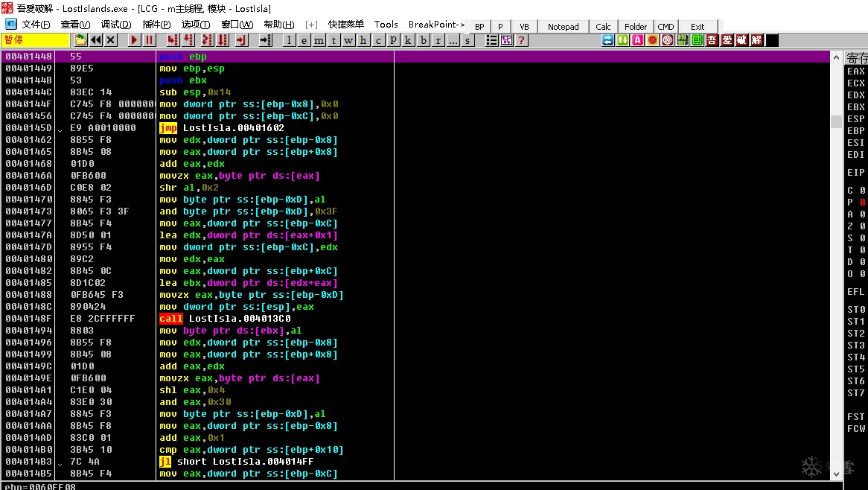Open the 查看(V) menu
868x490 pixels.
click(76, 25)
